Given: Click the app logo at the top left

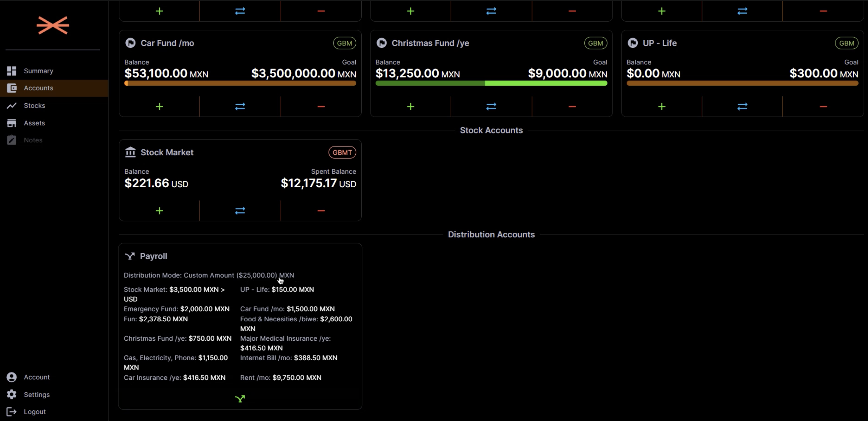Looking at the screenshot, I should pyautogui.click(x=52, y=25).
